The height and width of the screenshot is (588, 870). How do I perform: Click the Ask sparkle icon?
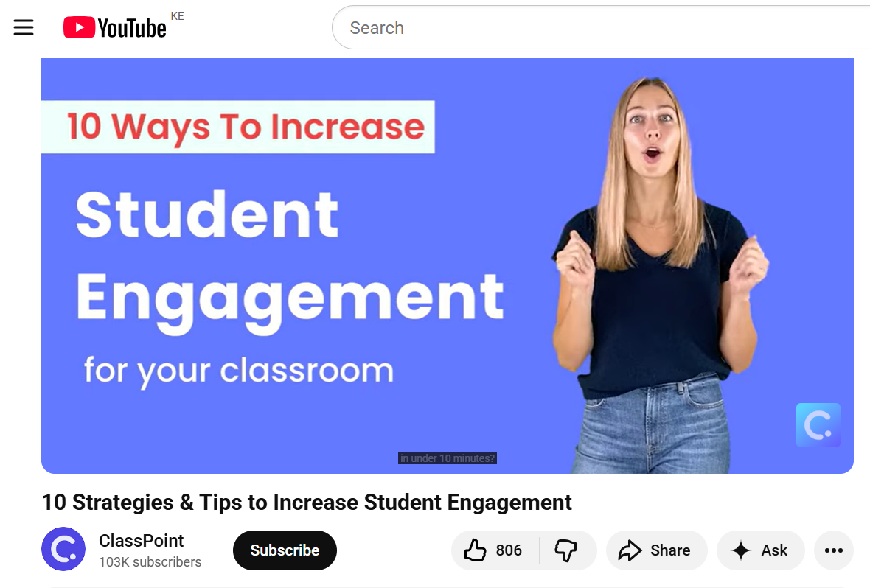(741, 550)
